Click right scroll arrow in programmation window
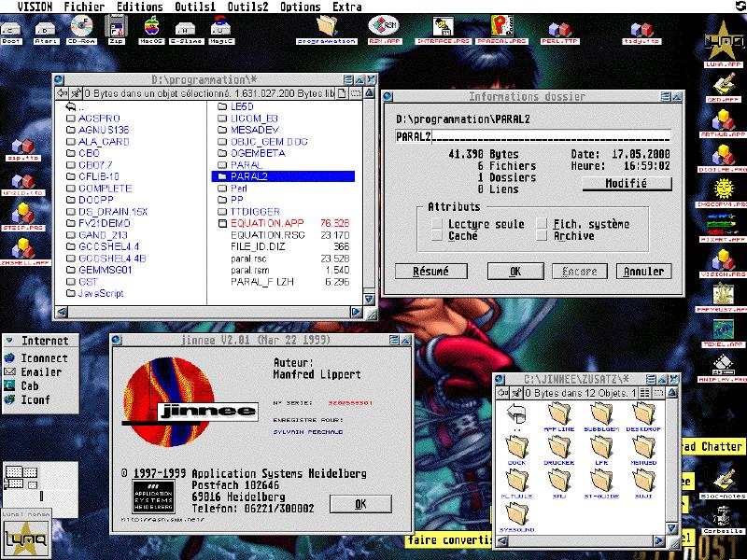 [356, 312]
